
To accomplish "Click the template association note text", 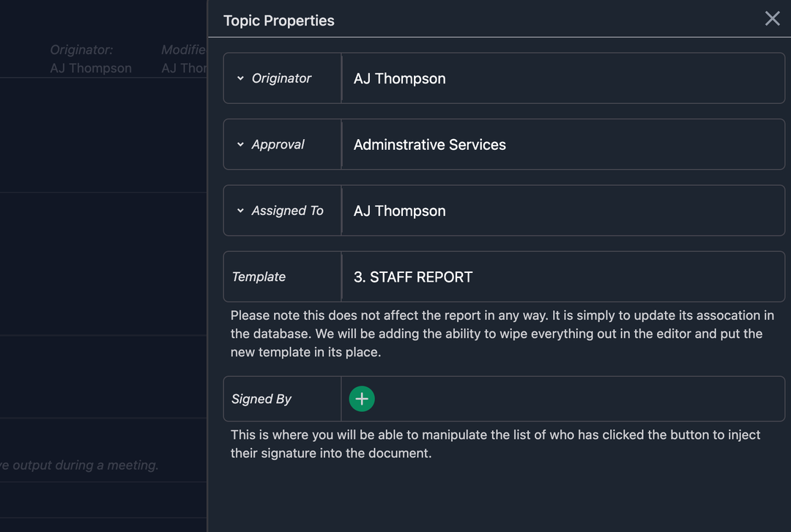I will click(502, 334).
